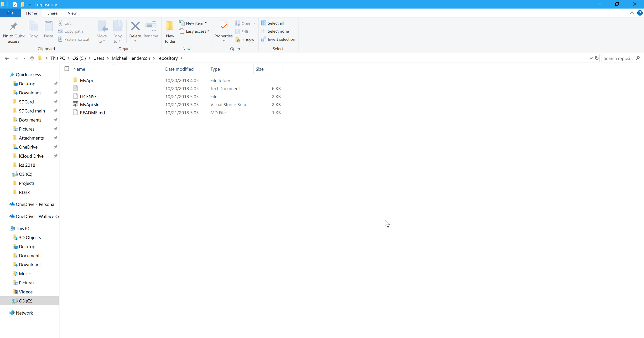Navigate to Michael Henderson via breadcrumb

tap(130, 58)
